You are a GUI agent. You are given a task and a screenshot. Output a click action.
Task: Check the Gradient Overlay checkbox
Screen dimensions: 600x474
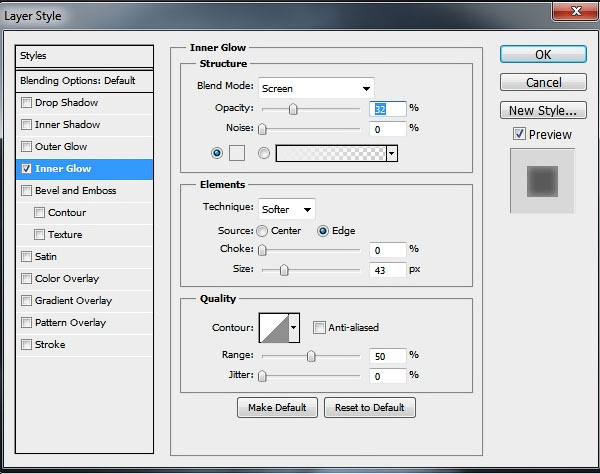tap(26, 301)
